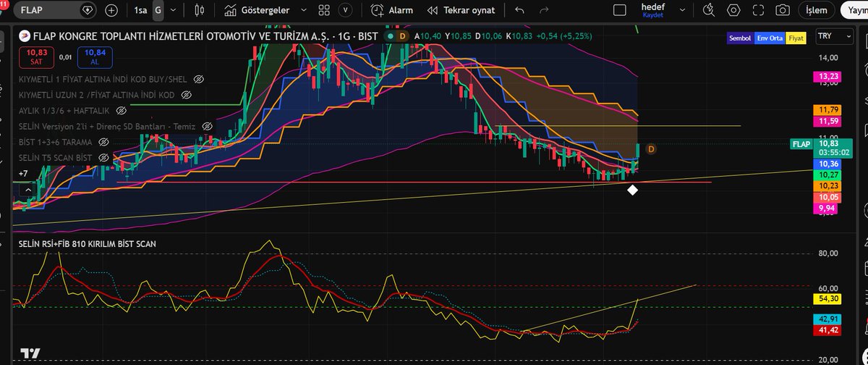Viewport: 868px width, 365px height.
Task: Start Tekrar oynat bar replay
Action: (461, 10)
